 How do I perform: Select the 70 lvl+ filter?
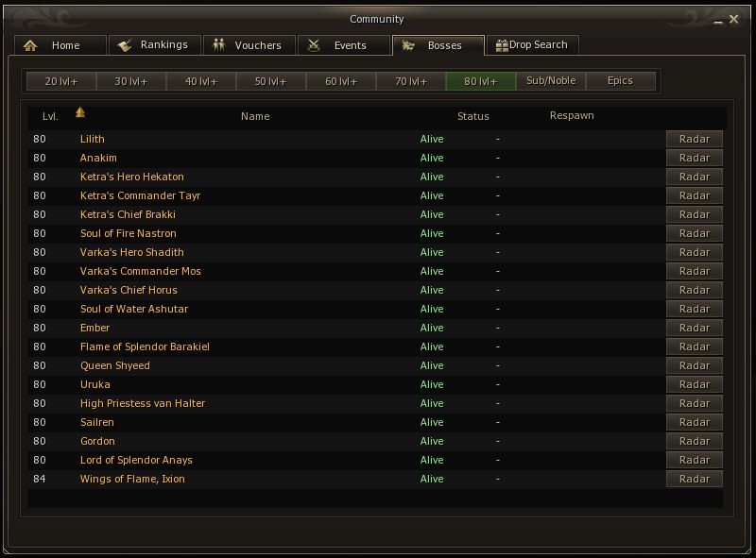pyautogui.click(x=411, y=81)
